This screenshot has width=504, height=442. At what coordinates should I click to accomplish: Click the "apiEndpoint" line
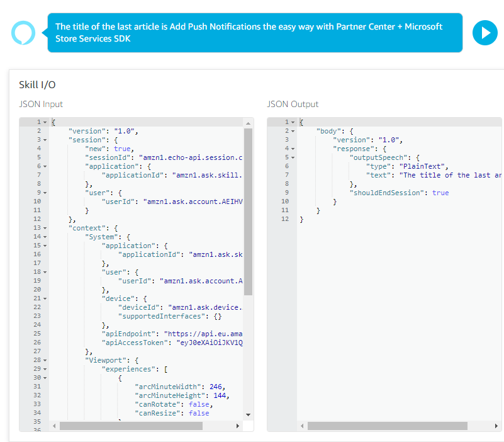coord(172,334)
